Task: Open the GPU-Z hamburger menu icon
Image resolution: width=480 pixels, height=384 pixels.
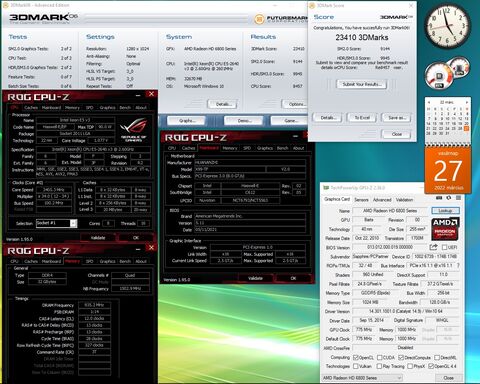Action: (458, 198)
